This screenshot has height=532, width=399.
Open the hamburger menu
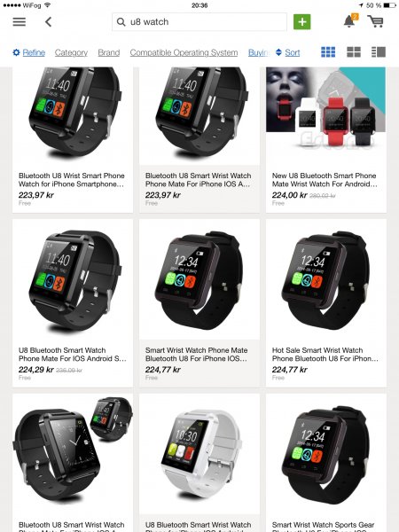[x=20, y=22]
